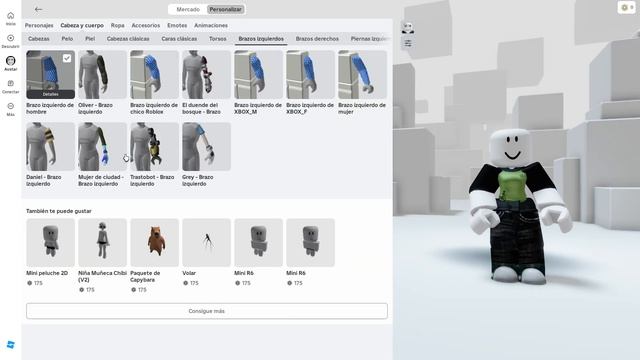Screen dimensions: 640x360
Task: Equip Mujer de ciudad left arm
Action: [102, 147]
